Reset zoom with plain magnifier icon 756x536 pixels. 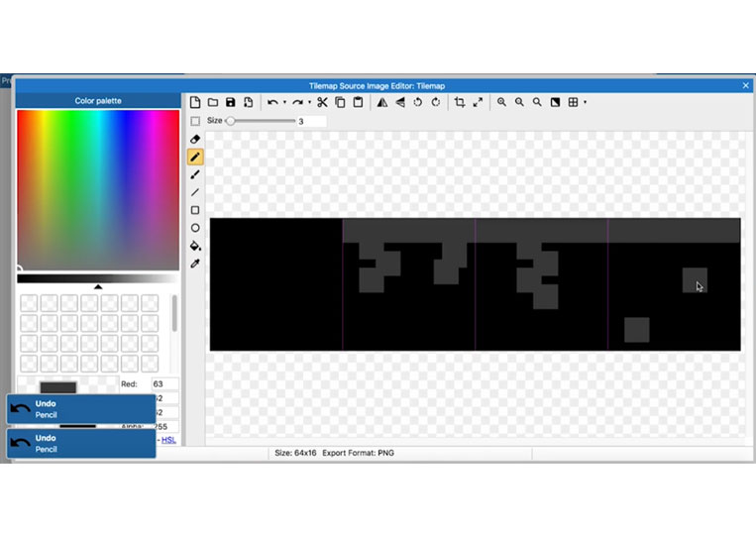click(x=537, y=102)
